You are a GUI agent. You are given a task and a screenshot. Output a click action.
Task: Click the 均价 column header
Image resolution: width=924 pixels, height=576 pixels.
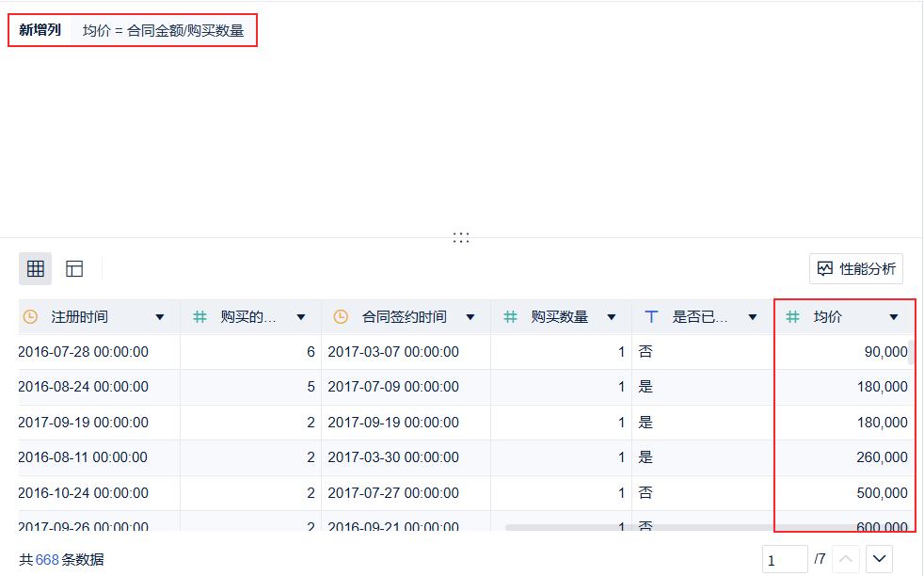click(x=844, y=317)
